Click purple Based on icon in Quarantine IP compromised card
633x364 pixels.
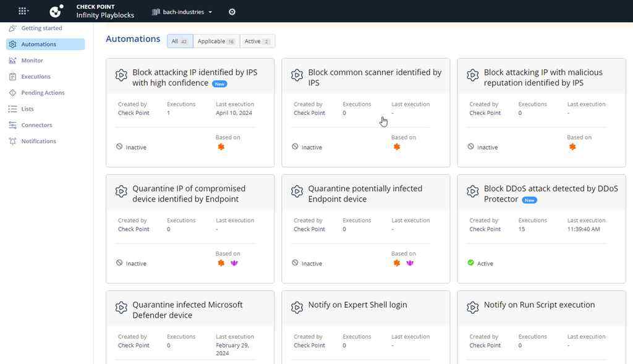pos(234,263)
